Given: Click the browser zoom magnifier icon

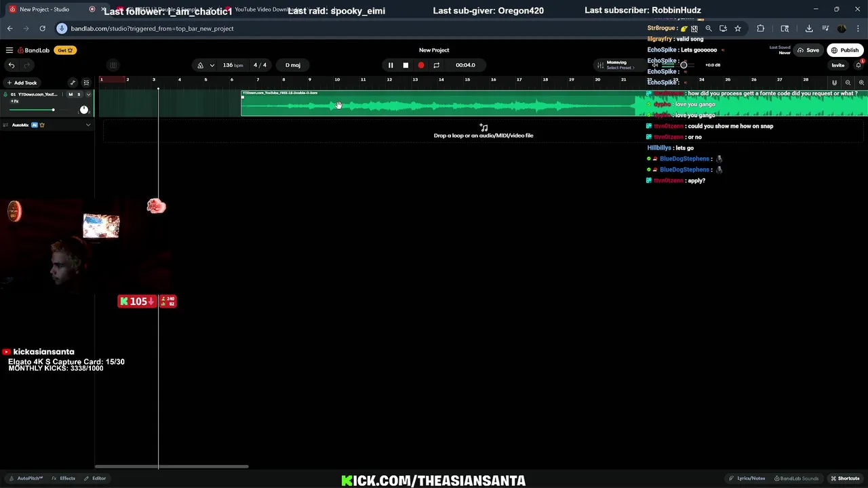Looking at the screenshot, I should 709,28.
